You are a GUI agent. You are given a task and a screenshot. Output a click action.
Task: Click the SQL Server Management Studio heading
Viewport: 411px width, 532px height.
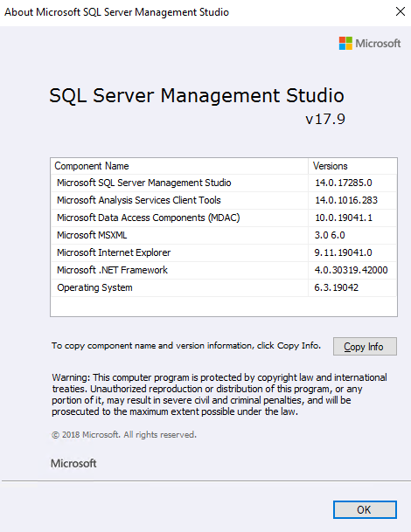pyautogui.click(x=197, y=95)
